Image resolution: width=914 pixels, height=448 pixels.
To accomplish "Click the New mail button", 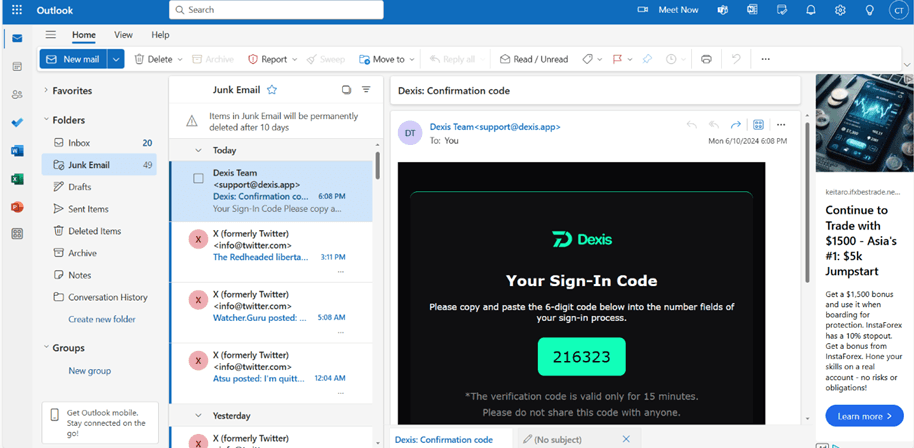I will [x=73, y=59].
